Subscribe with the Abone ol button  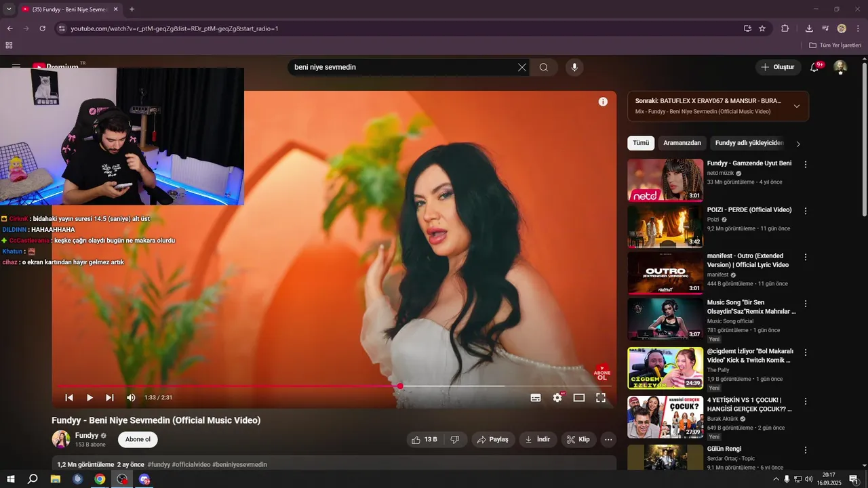(138, 439)
